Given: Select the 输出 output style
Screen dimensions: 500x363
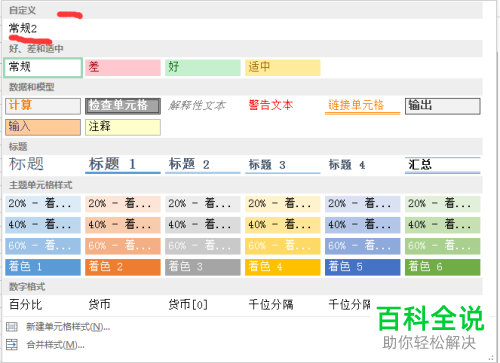Looking at the screenshot, I should pyautogui.click(x=443, y=106).
